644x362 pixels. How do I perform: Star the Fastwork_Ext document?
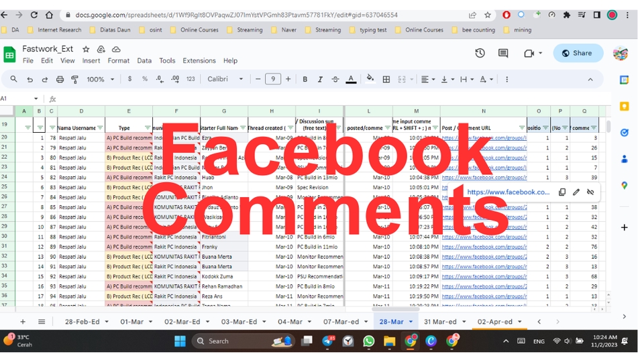click(x=86, y=49)
